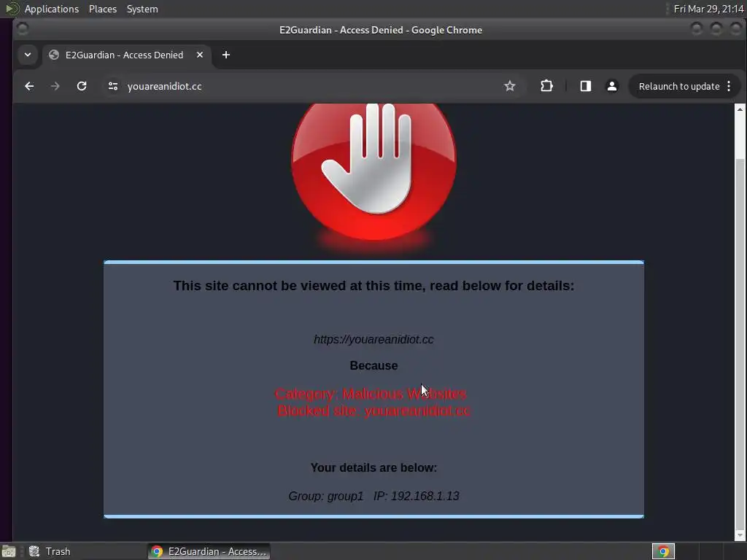Image resolution: width=747 pixels, height=560 pixels.
Task: Bookmark this page with the star
Action: coord(510,86)
